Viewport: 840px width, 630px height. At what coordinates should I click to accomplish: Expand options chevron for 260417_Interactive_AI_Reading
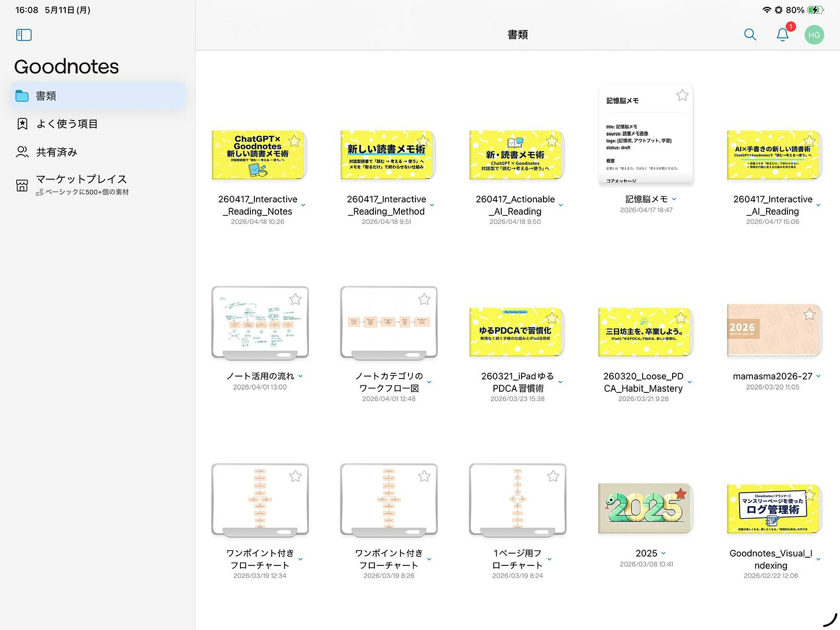pyautogui.click(x=818, y=205)
